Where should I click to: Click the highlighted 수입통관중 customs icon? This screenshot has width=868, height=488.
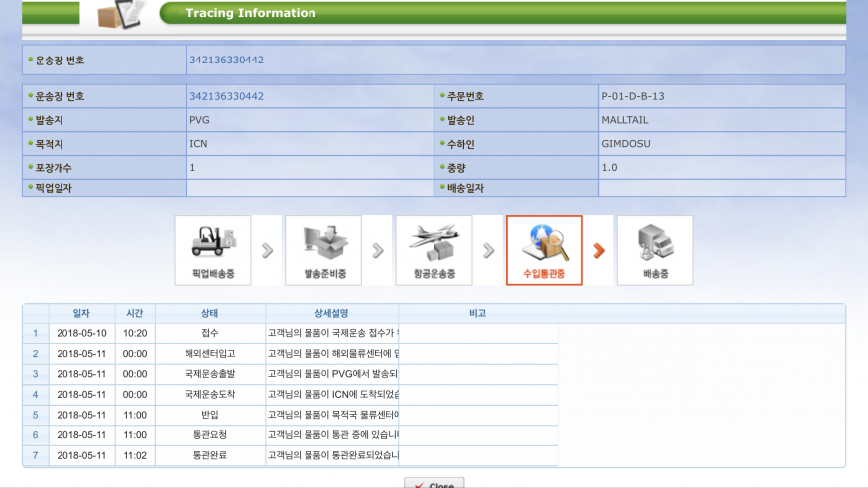pyautogui.click(x=544, y=250)
